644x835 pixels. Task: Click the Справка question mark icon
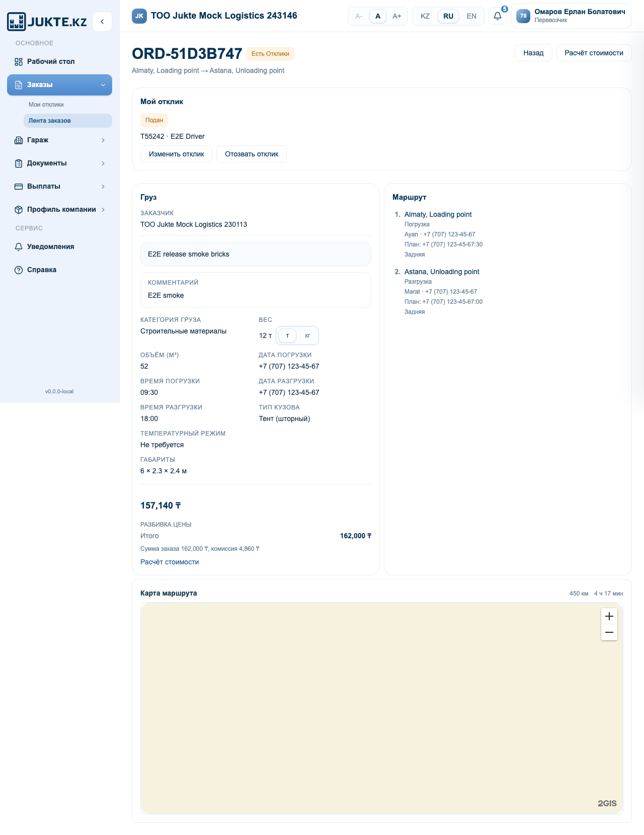click(19, 270)
